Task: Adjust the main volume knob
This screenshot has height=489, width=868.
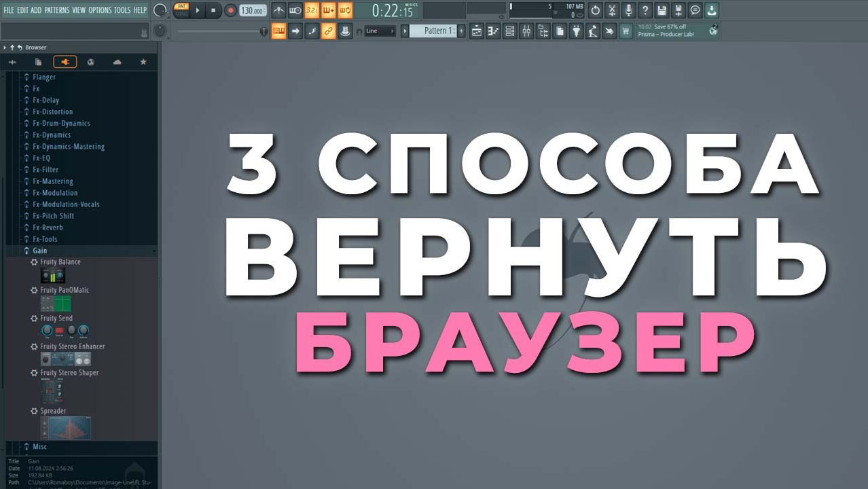Action: [160, 10]
